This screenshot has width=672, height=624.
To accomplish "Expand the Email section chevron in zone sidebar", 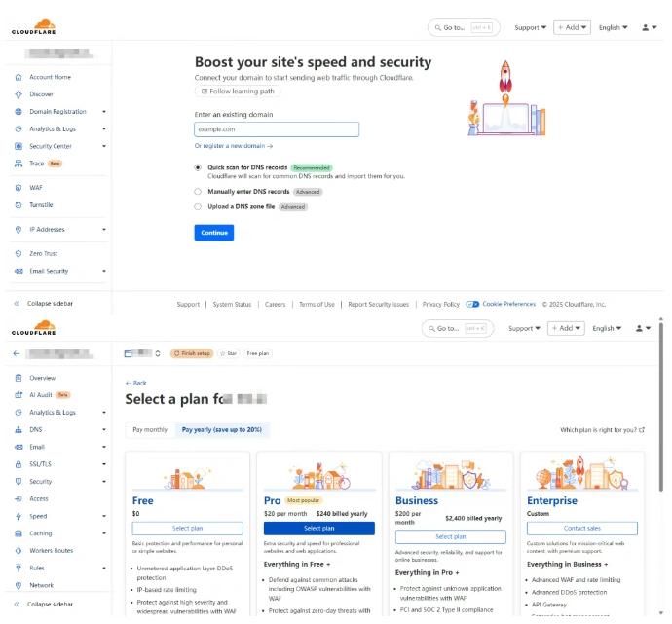I will [x=104, y=447].
